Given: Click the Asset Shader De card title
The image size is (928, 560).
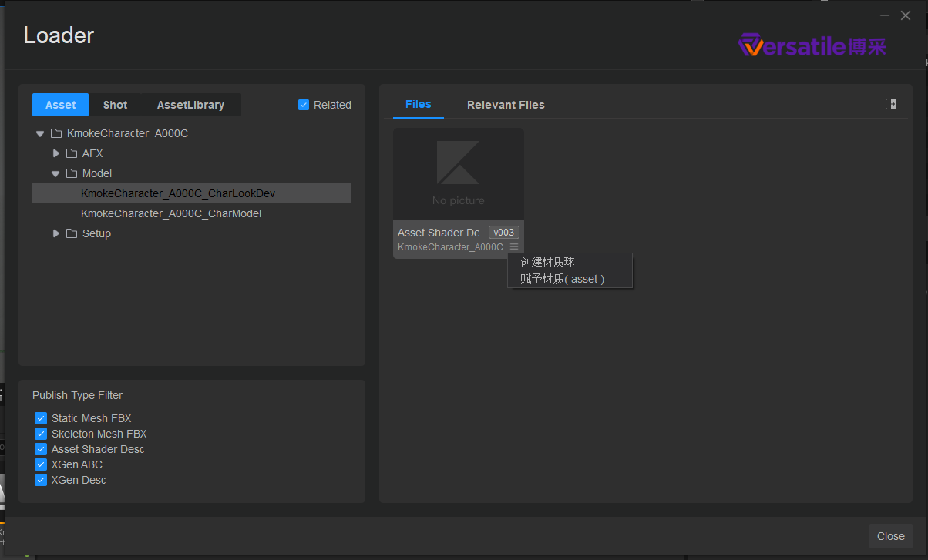Looking at the screenshot, I should [439, 233].
